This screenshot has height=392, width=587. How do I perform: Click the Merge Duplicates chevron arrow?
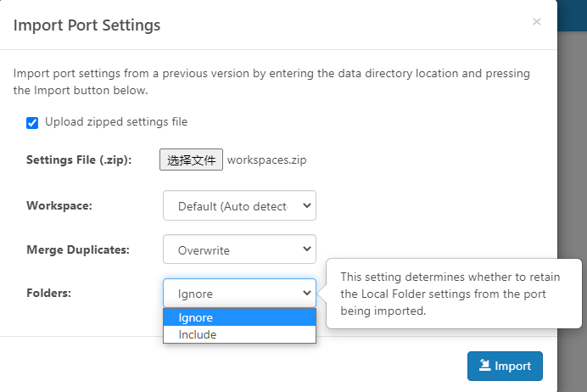pyautogui.click(x=307, y=249)
